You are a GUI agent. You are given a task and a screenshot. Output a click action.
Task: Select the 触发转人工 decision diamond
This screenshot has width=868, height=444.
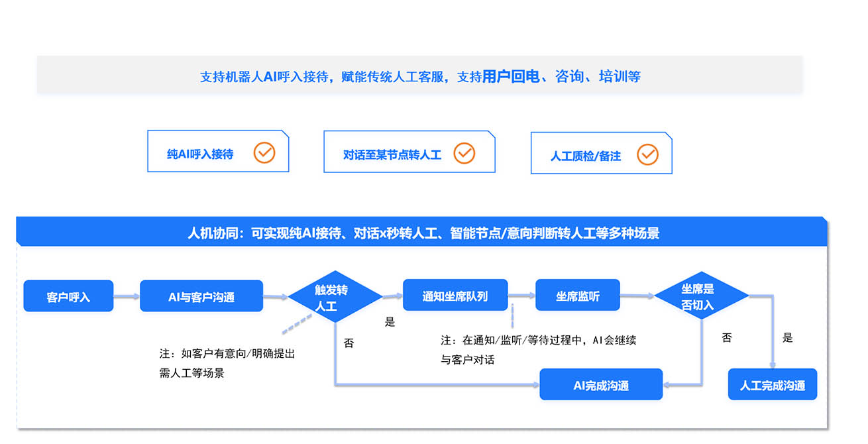tap(335, 297)
